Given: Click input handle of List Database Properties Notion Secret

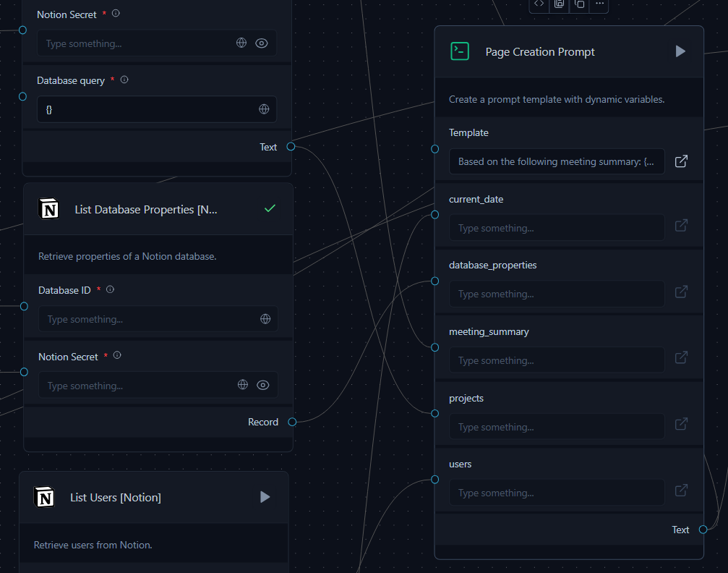Looking at the screenshot, I should [x=24, y=373].
